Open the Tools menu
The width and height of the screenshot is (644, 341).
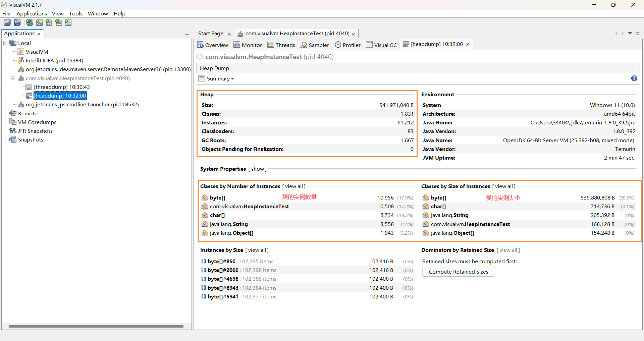[x=75, y=13]
